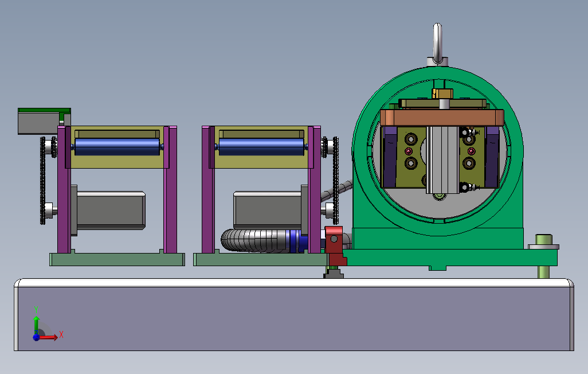Select the brass nut atop inner assembly
This screenshot has width=588, height=374.
(442, 93)
